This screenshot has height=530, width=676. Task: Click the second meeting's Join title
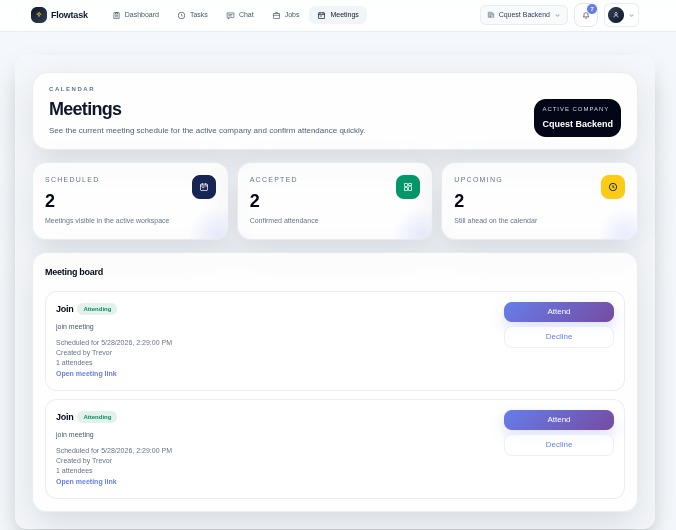pos(65,417)
